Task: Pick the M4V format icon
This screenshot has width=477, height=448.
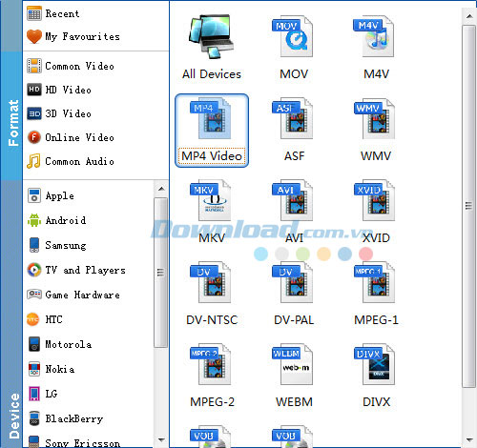Action: point(374,36)
